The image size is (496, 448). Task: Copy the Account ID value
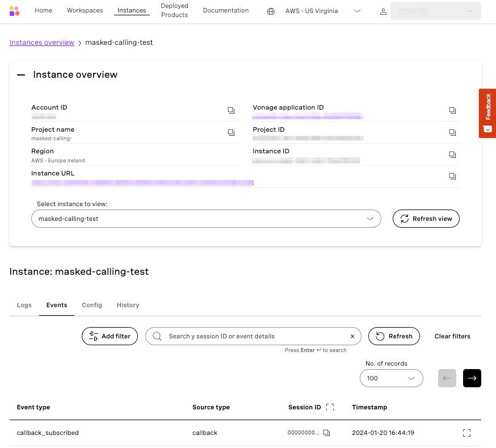click(231, 110)
